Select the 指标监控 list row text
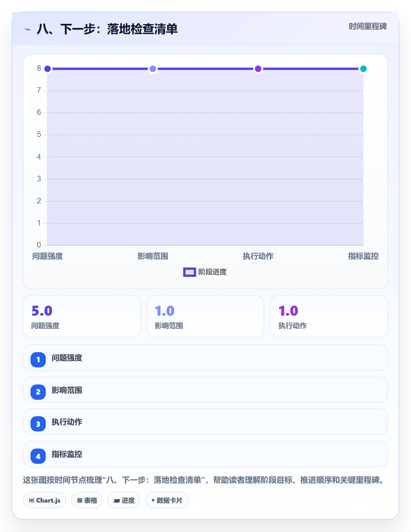Screen dimensions: 411x532 [x=67, y=454]
